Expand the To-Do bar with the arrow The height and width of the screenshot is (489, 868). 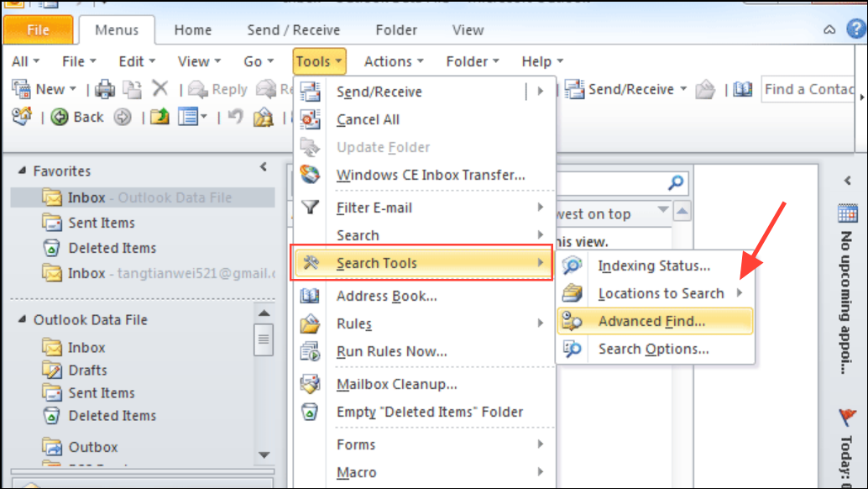848,181
